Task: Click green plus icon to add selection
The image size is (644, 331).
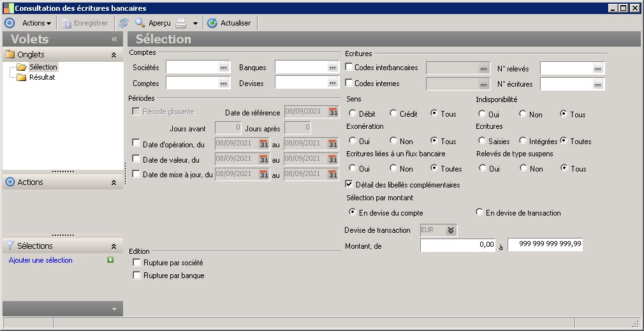Action: (110, 260)
